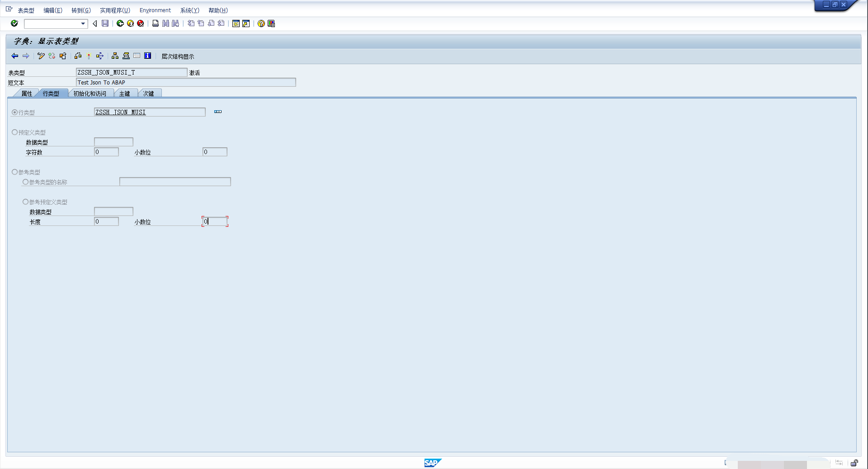Click the 层次结构显示 button

(x=178, y=56)
